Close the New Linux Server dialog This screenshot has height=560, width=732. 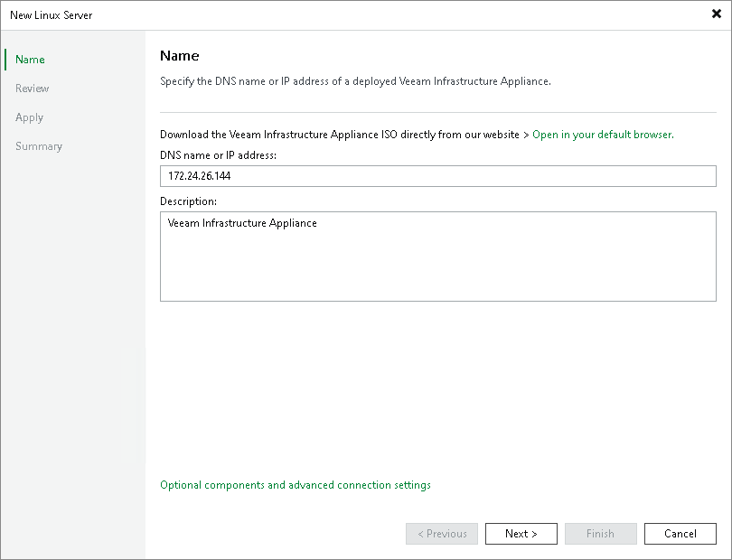(x=715, y=14)
